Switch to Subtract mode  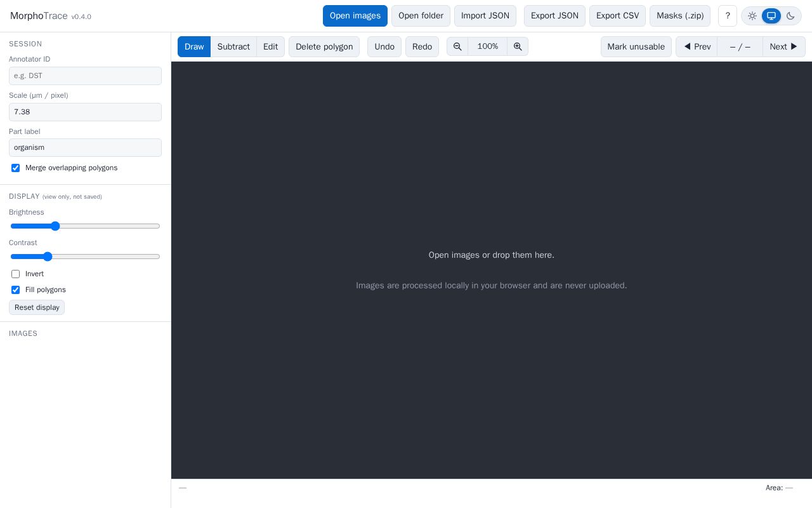click(x=233, y=46)
